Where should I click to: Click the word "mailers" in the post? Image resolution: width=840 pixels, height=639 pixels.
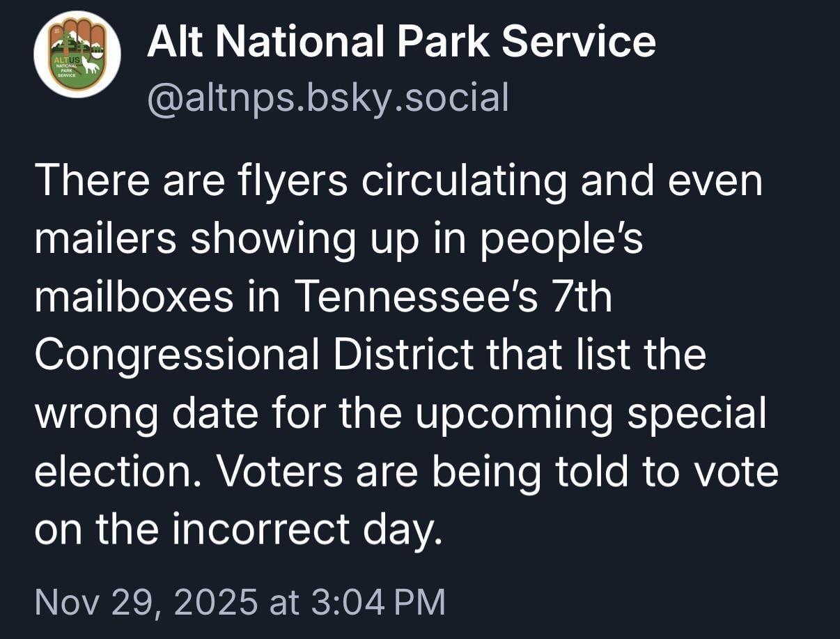coord(106,239)
